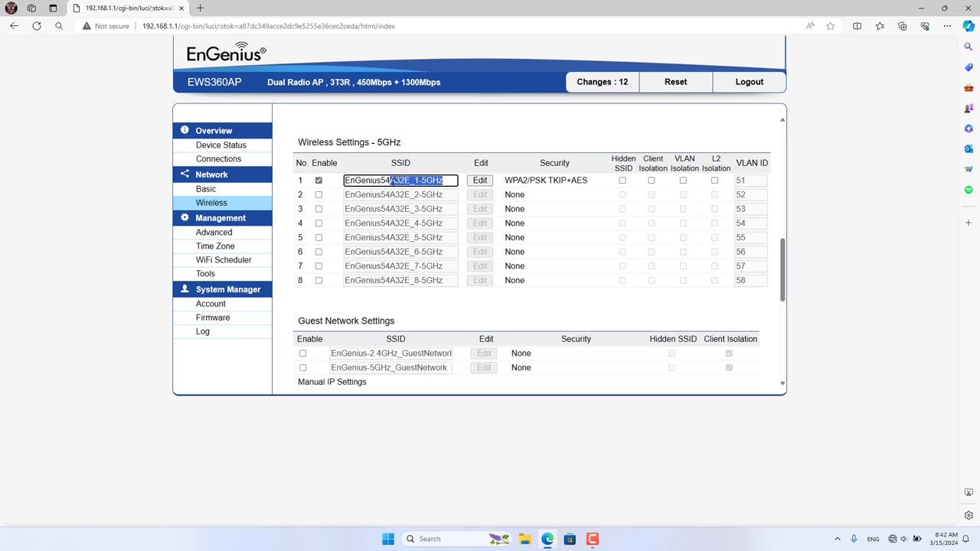Open Edge Settings and more menu
The height and width of the screenshot is (551, 980).
947,26
